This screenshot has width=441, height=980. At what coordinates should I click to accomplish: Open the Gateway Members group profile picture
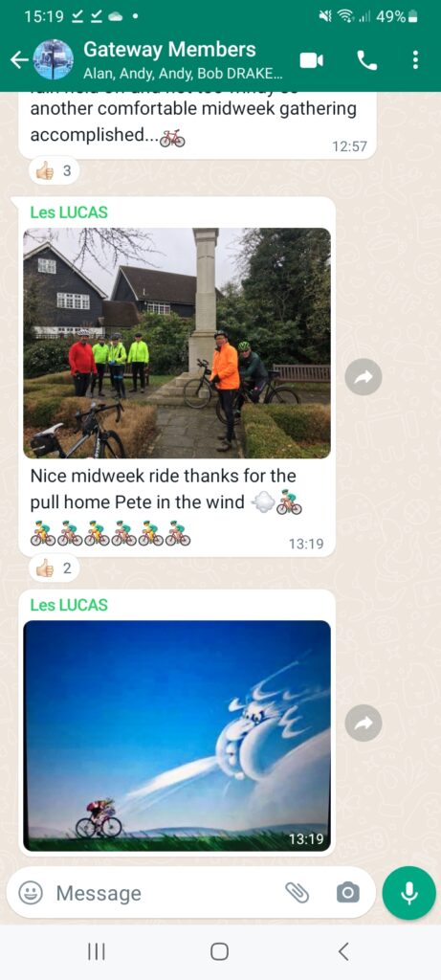coord(54,59)
